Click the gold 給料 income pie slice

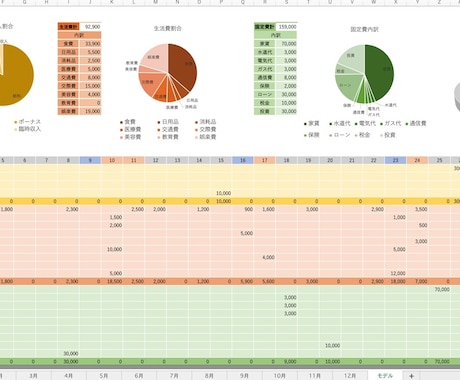click(x=17, y=80)
